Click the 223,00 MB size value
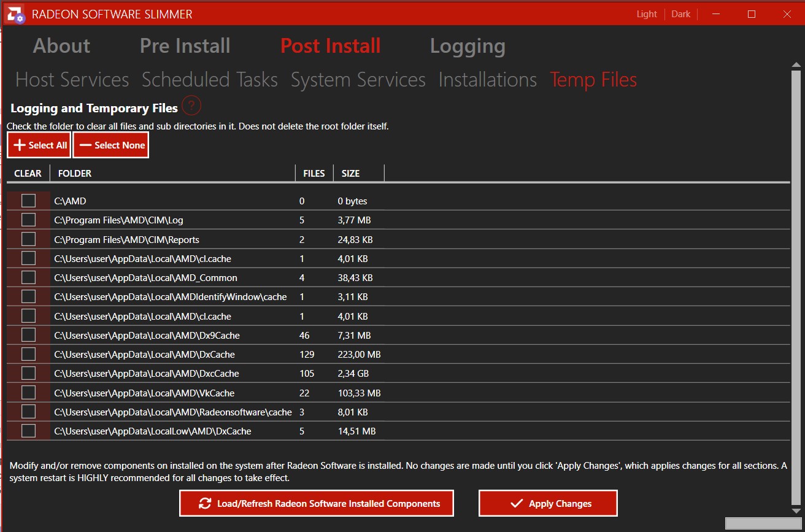Image resolution: width=805 pixels, height=532 pixels. tap(360, 355)
